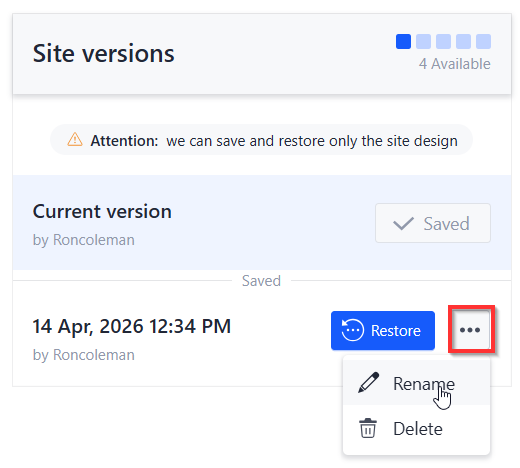Click 'by Roncoleman' under Current version

[84, 240]
